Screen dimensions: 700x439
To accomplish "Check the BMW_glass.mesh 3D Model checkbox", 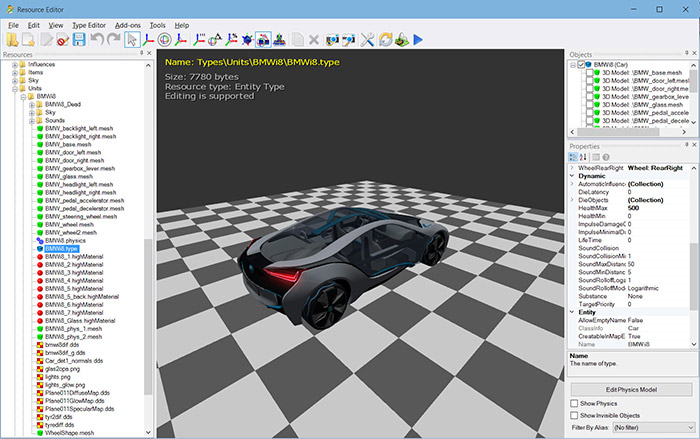I will pyautogui.click(x=590, y=105).
